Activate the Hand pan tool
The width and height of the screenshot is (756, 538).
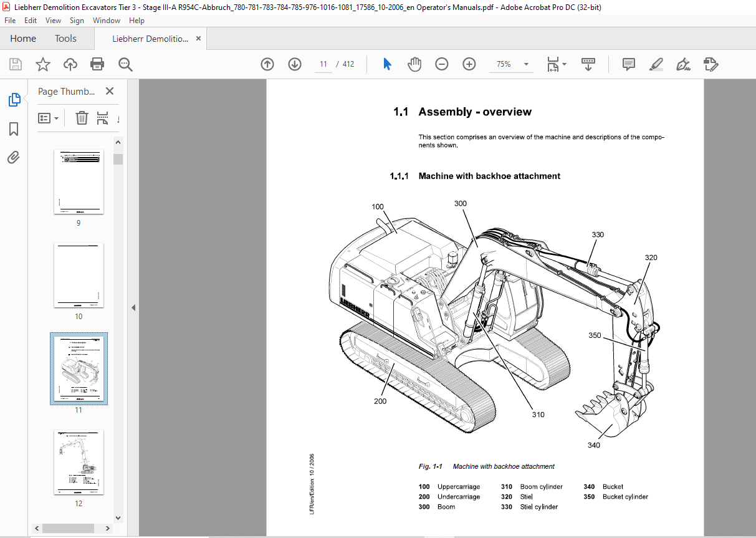click(414, 64)
